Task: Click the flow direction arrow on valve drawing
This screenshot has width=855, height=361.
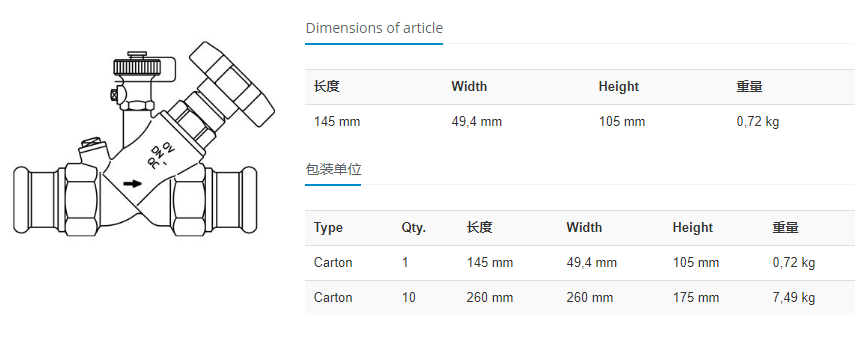Action: click(133, 184)
